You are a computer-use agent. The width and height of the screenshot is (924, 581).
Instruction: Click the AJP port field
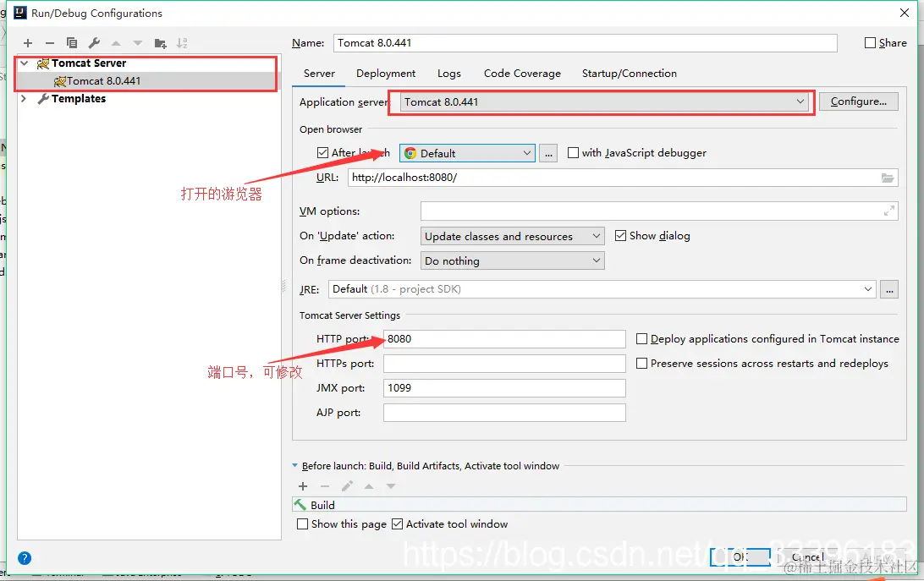click(504, 413)
